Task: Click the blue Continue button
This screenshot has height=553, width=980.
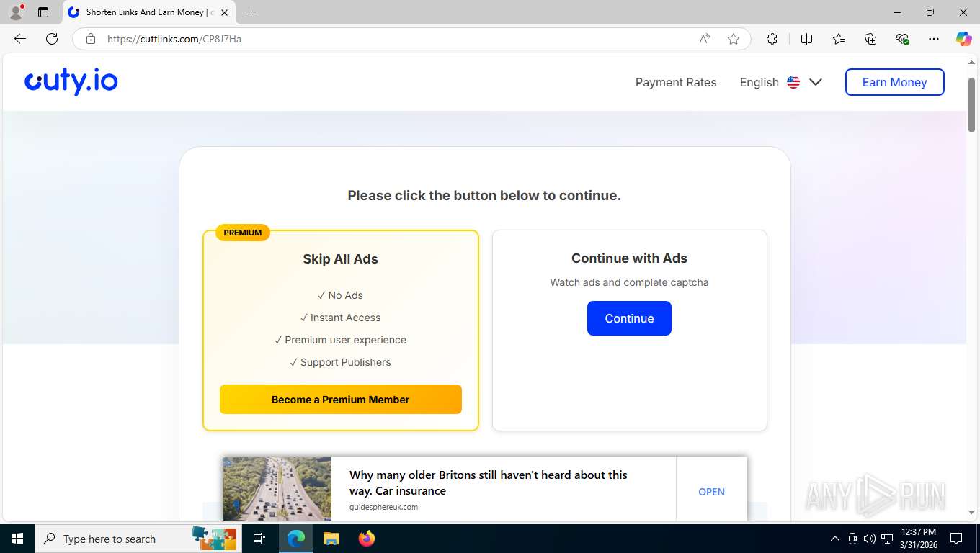Action: point(629,318)
